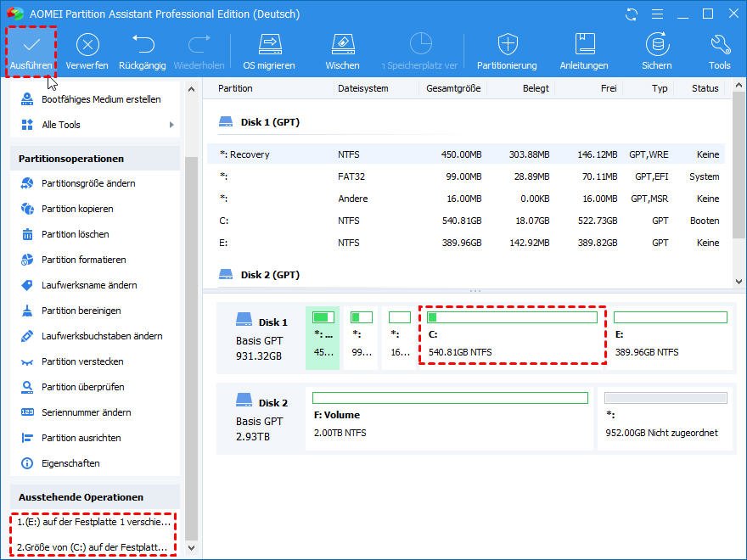Sort by the Gesamtgröße column header
747x560 pixels.
coord(453,88)
